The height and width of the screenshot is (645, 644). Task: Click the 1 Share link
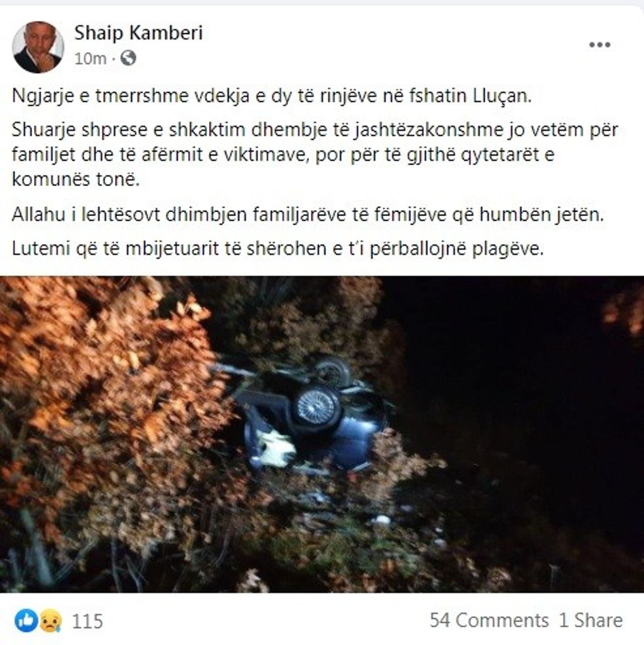click(x=591, y=620)
